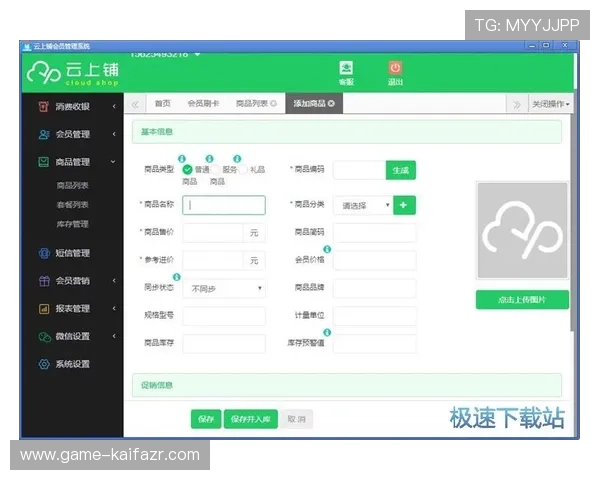Open the 关闭操作 dropdown
Viewport: 600px width, 480px height.
click(551, 104)
